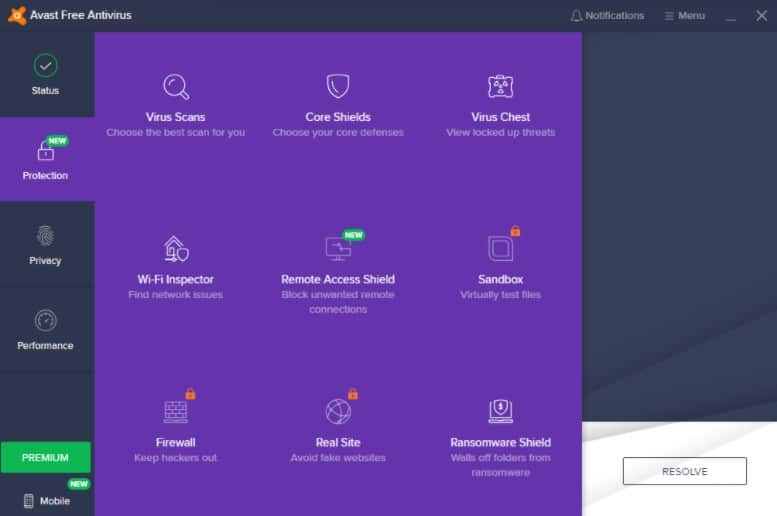This screenshot has height=516, width=777.
Task: Close the Avast window
Action: tap(762, 16)
